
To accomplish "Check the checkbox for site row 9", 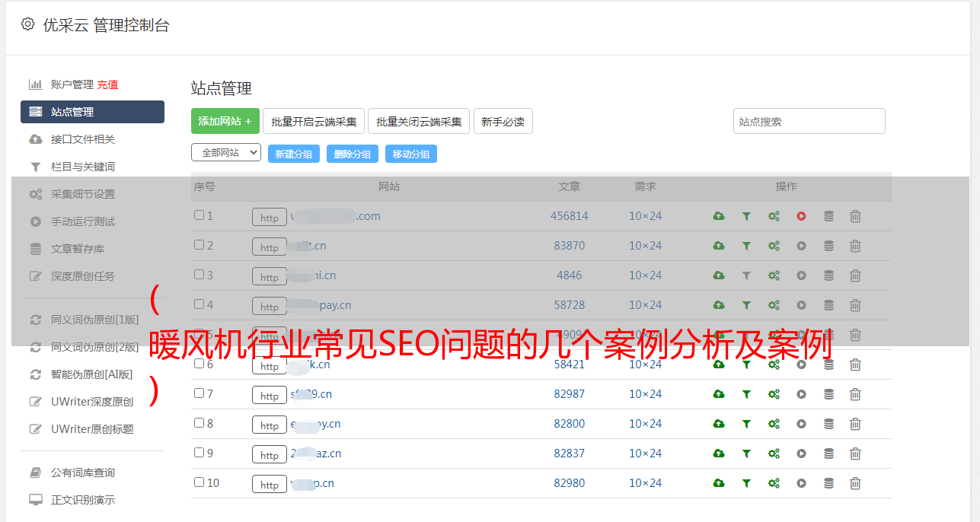I will click(x=199, y=453).
